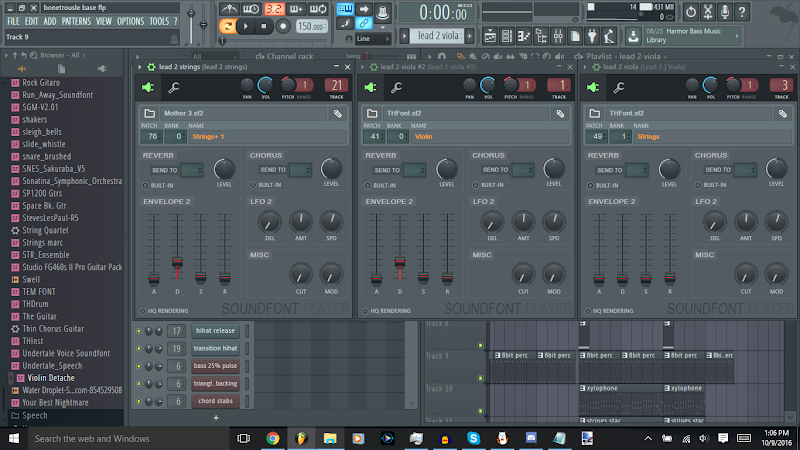
Task: Click the VOL knob in lead 2 strings
Action: [x=265, y=85]
